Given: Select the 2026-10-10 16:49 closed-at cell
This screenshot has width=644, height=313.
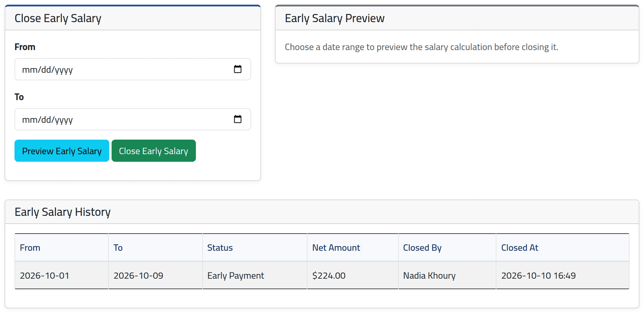Looking at the screenshot, I should tap(562, 276).
